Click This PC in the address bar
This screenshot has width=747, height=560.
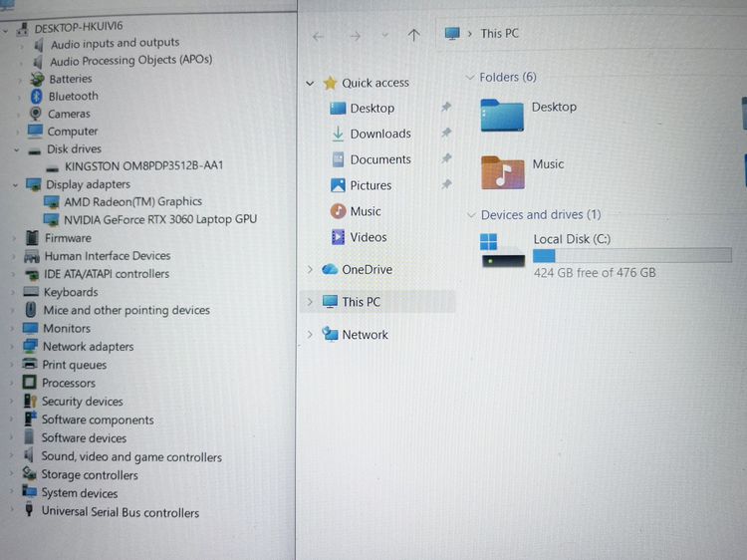pos(499,33)
